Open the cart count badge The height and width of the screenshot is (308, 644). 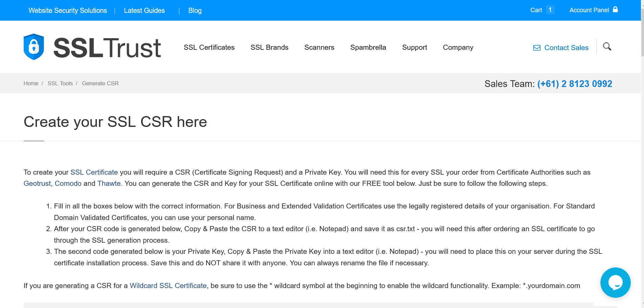coord(550,10)
